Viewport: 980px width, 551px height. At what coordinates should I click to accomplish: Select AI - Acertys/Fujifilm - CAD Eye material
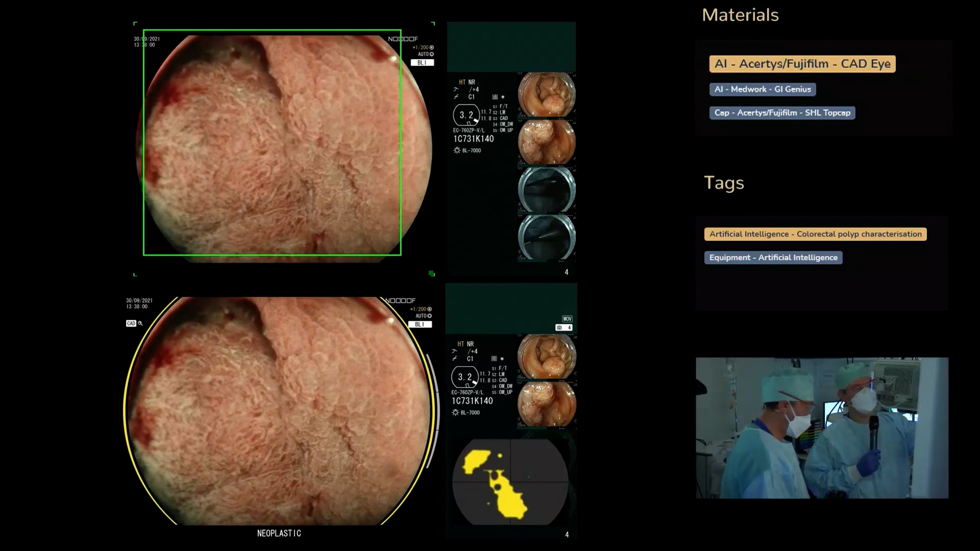tap(802, 64)
